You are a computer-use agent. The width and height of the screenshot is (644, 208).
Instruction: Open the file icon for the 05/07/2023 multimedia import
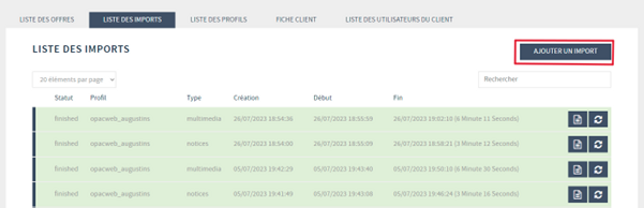click(577, 169)
